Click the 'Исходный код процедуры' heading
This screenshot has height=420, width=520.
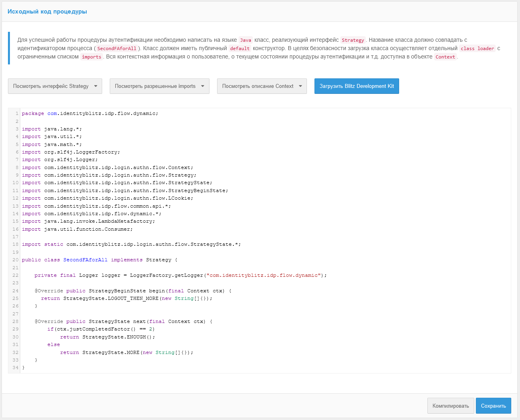click(x=47, y=12)
